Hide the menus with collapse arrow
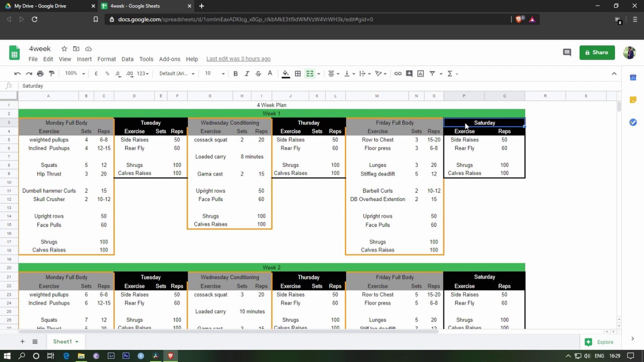The width and height of the screenshot is (644, 362). click(x=614, y=73)
